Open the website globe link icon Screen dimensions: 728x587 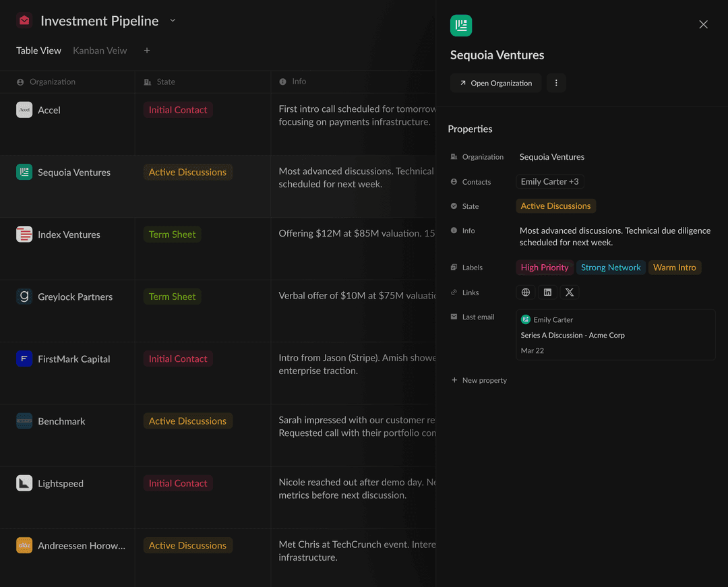pyautogui.click(x=526, y=292)
